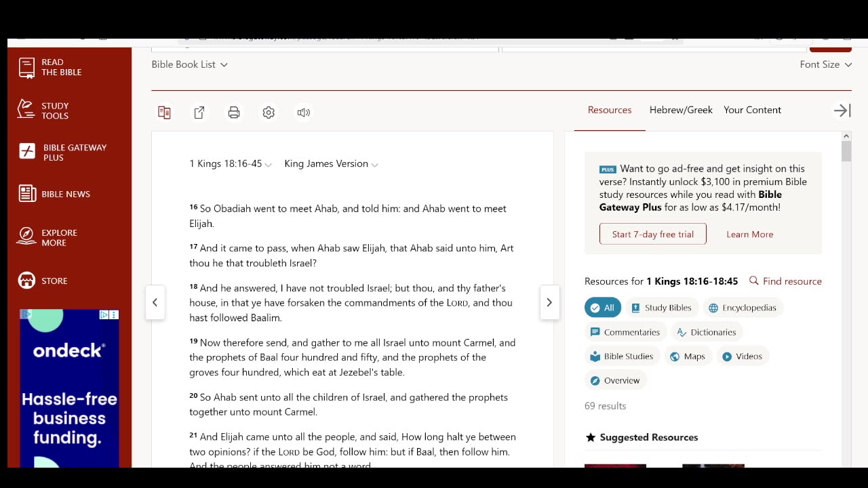Switch to the Hebrew/Greek tab
Screen dimensions: 868x488
pos(681,110)
